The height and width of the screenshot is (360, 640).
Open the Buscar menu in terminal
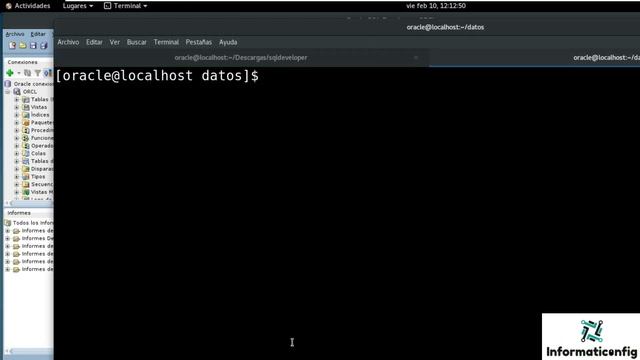point(137,42)
